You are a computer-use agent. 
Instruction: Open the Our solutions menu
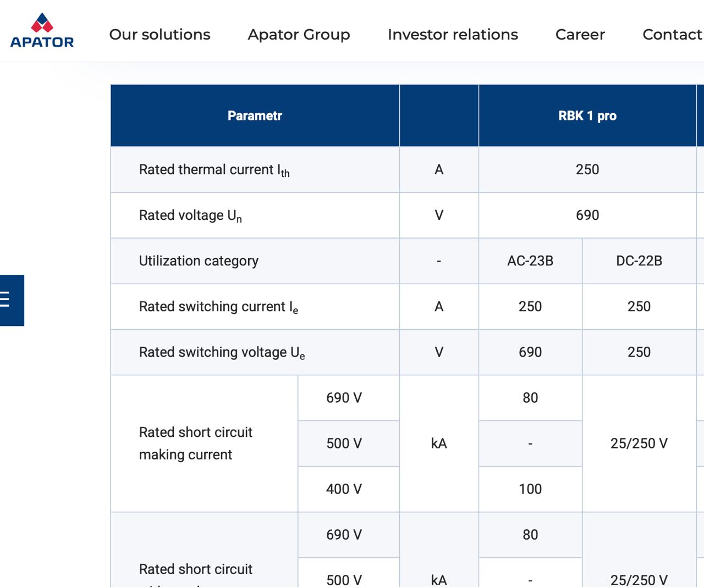click(x=159, y=35)
